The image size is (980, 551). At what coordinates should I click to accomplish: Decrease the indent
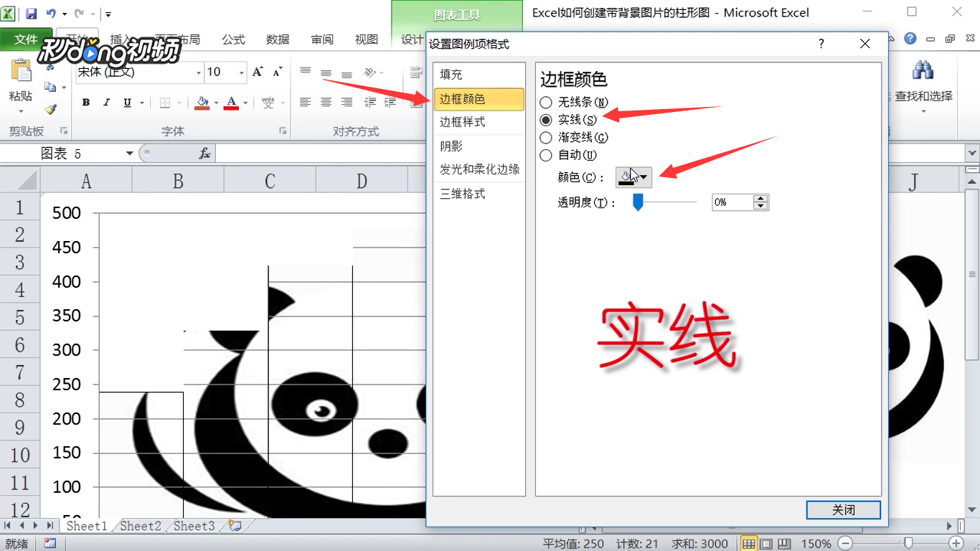tap(370, 103)
